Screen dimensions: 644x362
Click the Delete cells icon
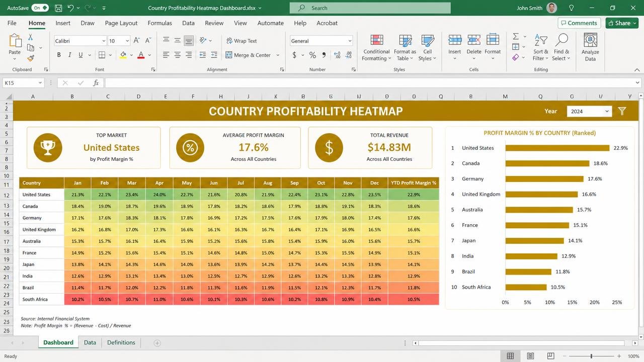point(474,40)
